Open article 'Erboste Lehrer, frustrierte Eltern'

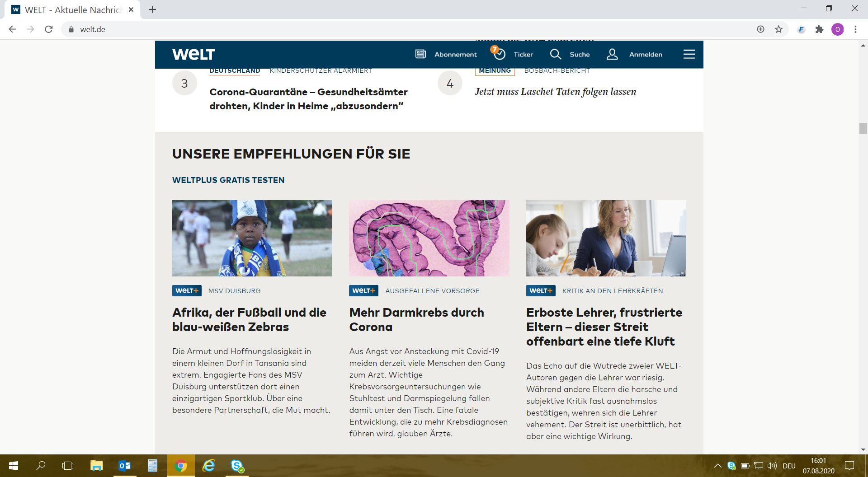point(604,327)
